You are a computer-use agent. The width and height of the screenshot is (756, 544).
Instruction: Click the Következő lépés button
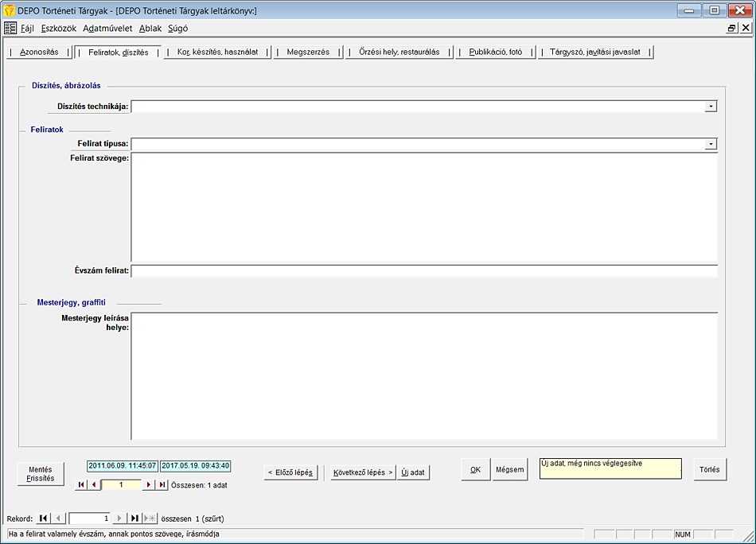tap(363, 472)
